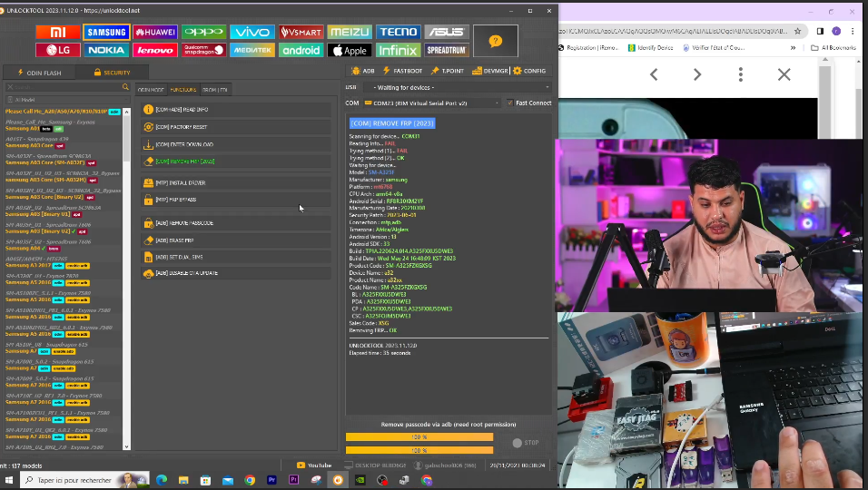Select the Infinix brand logo
The height and width of the screenshot is (490, 868).
[398, 50]
